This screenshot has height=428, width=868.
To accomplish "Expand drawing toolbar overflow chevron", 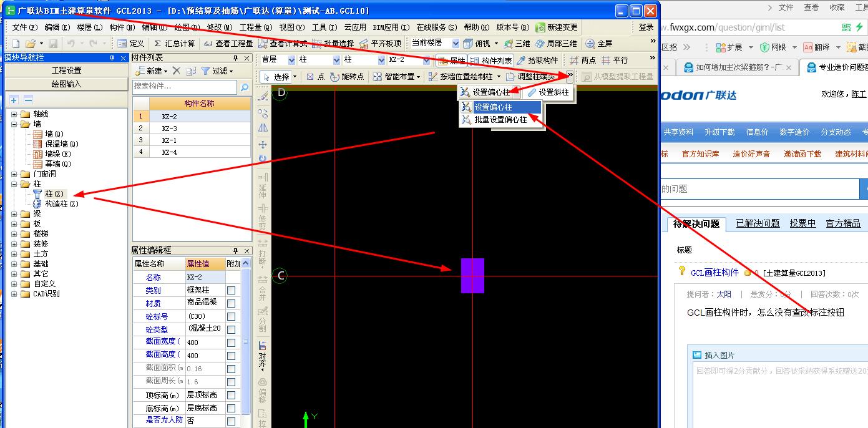I will [x=570, y=75].
